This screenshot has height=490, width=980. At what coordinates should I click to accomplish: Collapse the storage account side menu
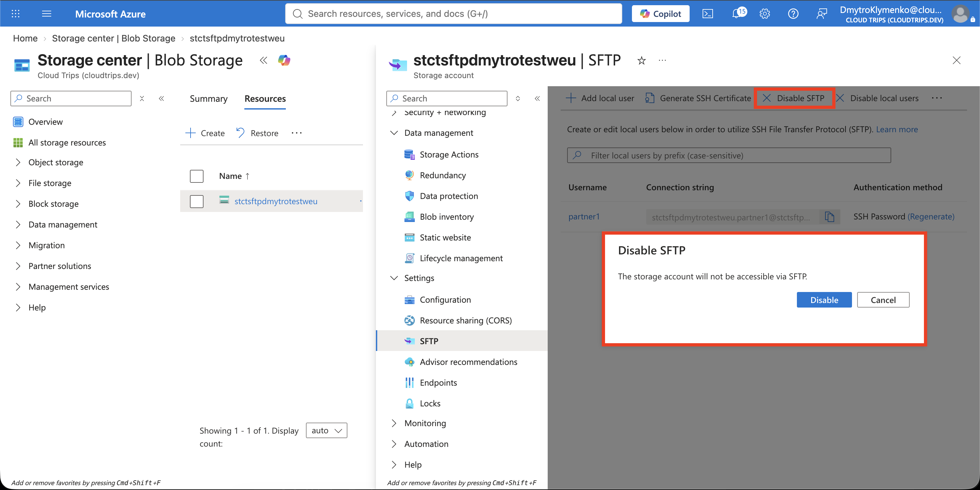(x=537, y=99)
